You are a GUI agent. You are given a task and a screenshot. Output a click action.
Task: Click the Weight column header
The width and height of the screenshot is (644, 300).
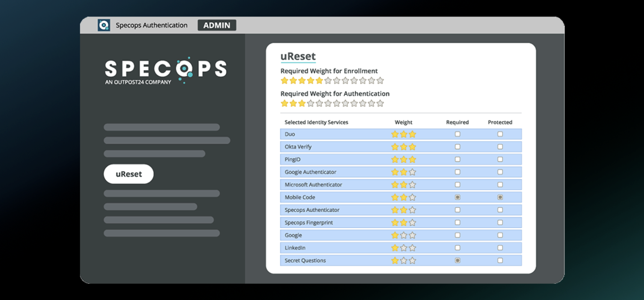403,122
